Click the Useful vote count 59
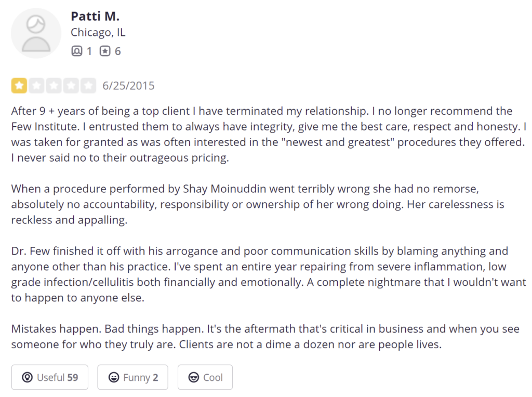Viewport: 532px width, 397px height. tap(73, 377)
